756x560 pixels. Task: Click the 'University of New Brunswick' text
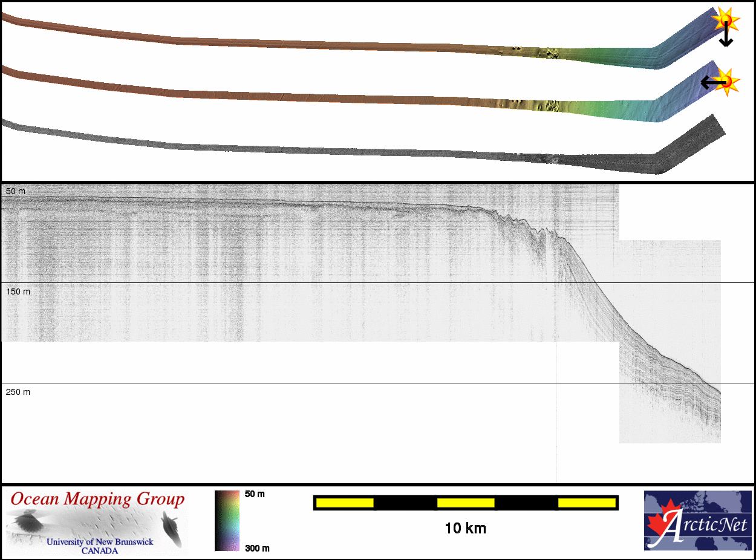coord(100,542)
